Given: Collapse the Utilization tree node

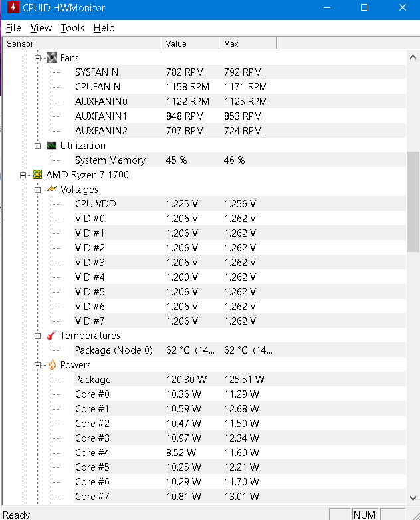Looking at the screenshot, I should click(x=37, y=146).
